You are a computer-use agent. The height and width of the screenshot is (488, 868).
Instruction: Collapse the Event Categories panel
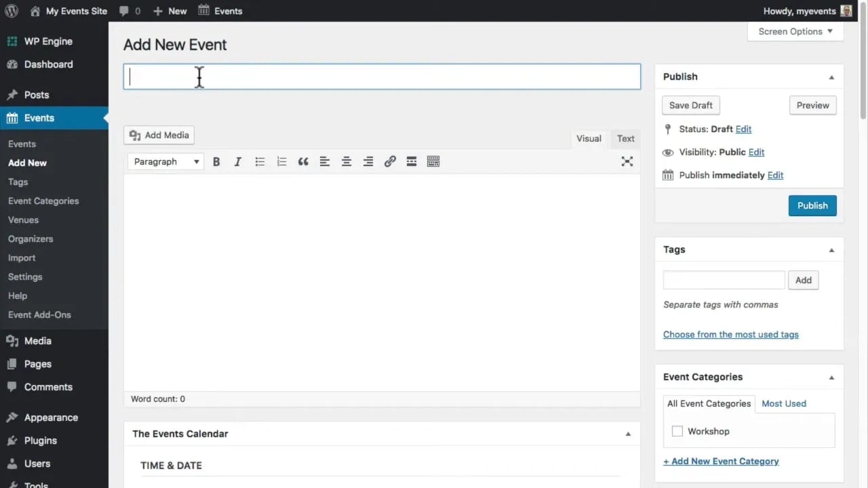click(x=831, y=378)
